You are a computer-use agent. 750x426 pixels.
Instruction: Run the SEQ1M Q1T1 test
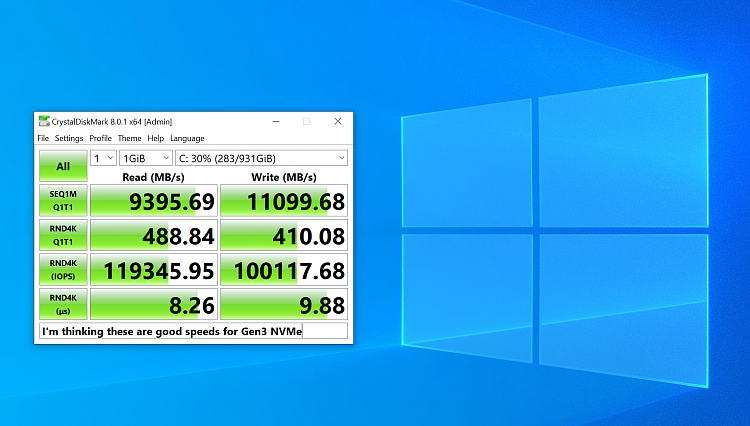tap(63, 201)
